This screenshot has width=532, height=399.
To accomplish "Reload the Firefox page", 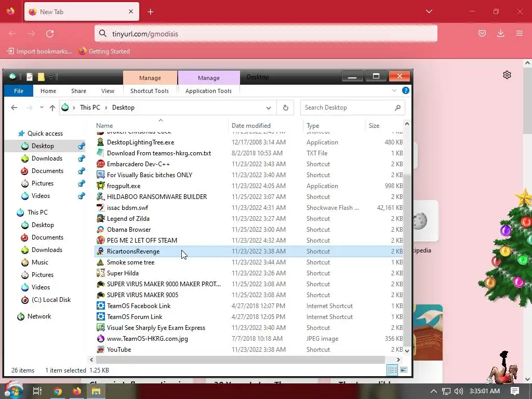I will 50,34.
